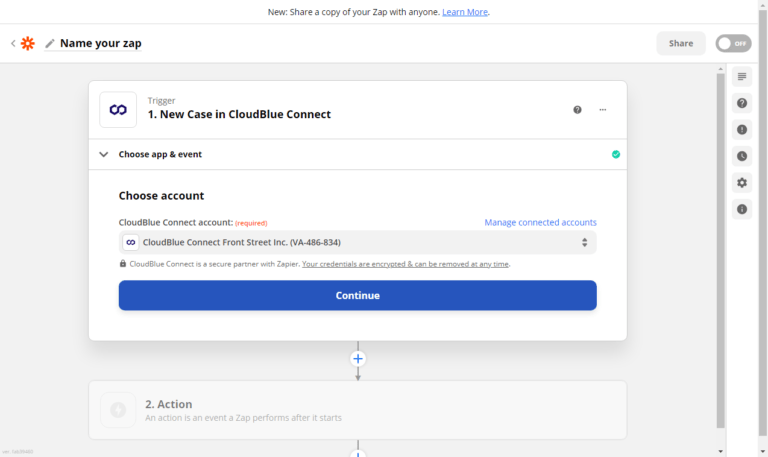
Task: Open the settings gear icon in sidebar
Action: coord(742,182)
